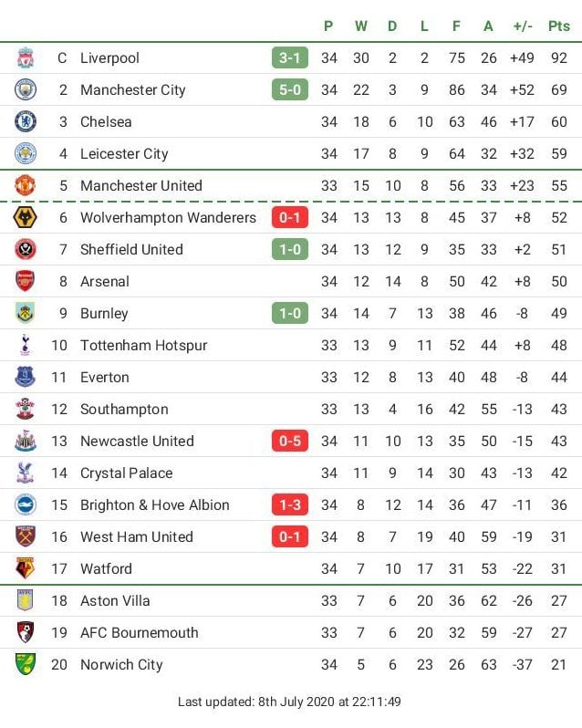Open the Leicester City team name
582x728 pixels.
[x=124, y=153]
